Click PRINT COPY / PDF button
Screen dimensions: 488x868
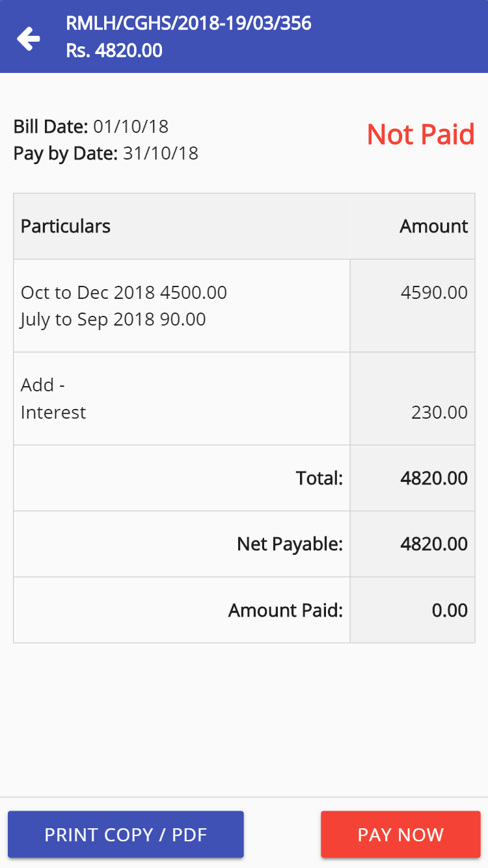tap(126, 834)
